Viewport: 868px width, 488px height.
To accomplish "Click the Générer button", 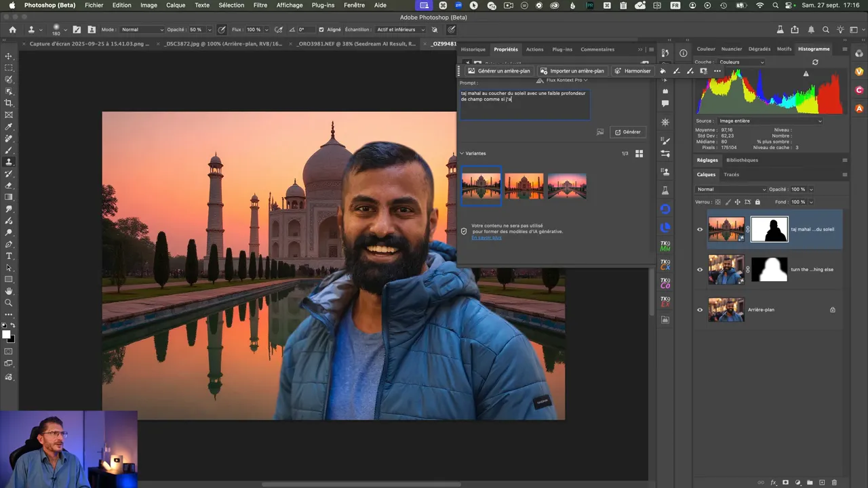I will [627, 132].
